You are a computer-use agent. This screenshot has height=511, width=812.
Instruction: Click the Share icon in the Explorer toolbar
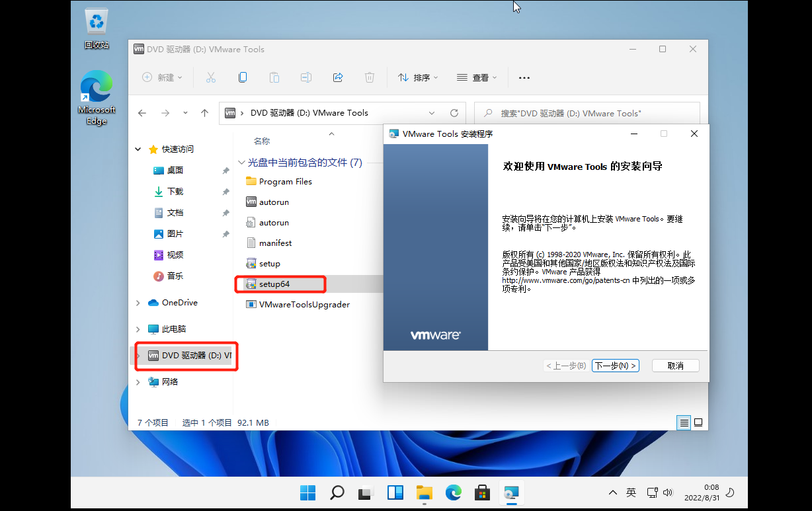pos(338,77)
